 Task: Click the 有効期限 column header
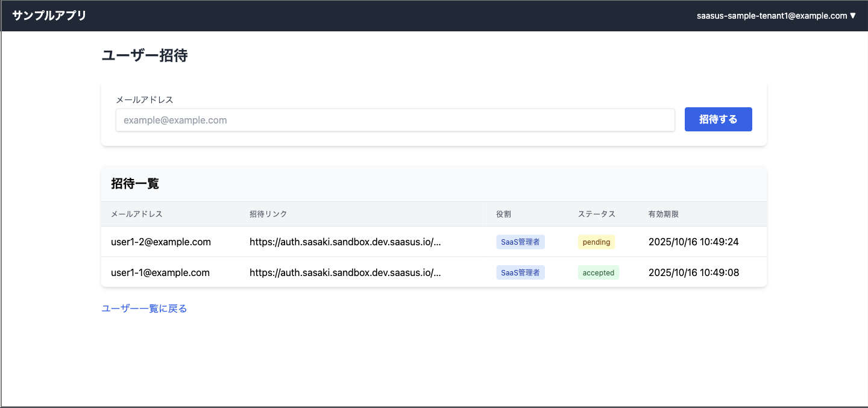664,214
